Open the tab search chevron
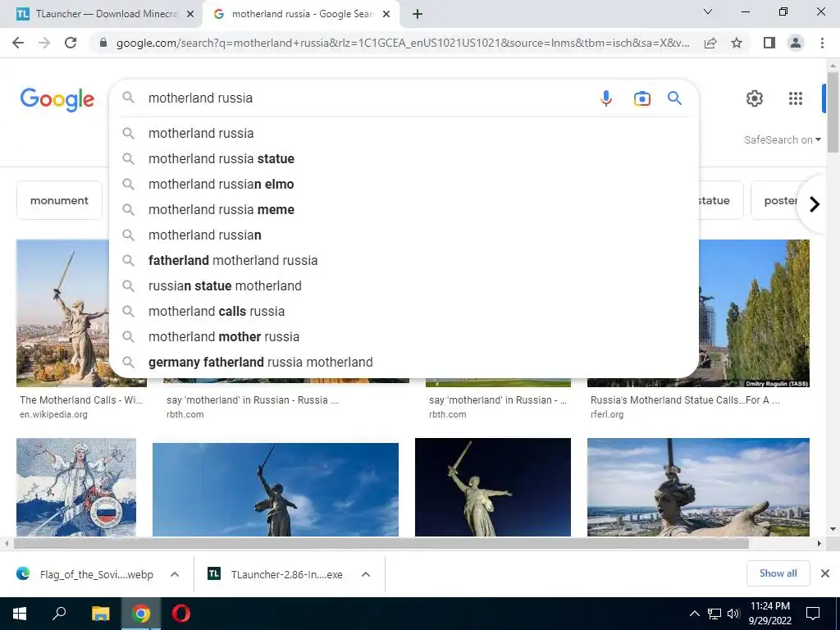 708,11
